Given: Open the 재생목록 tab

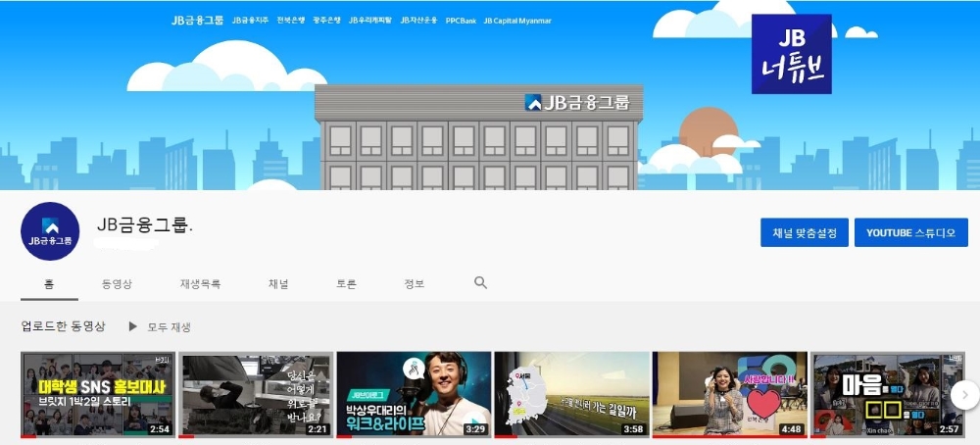Looking at the screenshot, I should [x=200, y=283].
